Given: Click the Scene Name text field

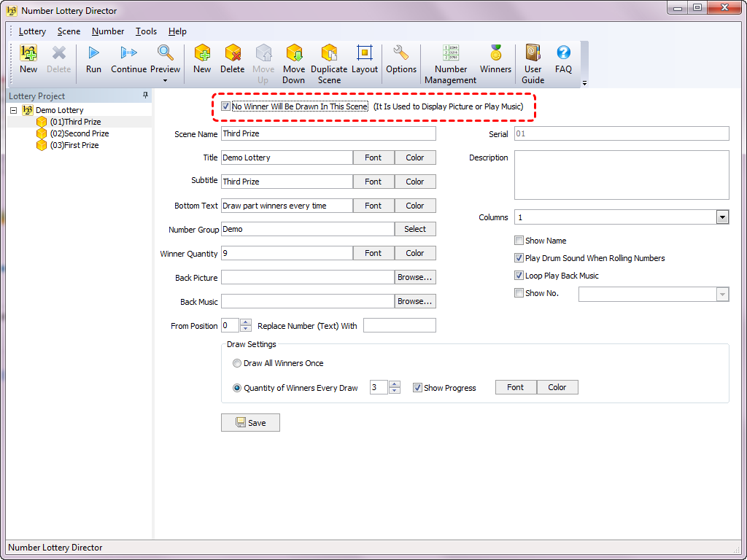Looking at the screenshot, I should point(328,133).
